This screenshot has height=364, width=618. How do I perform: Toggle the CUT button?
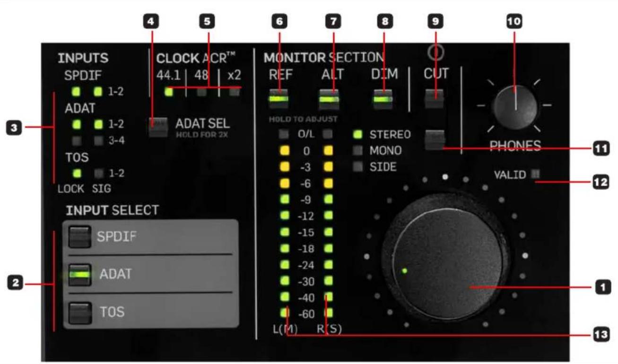(x=434, y=98)
